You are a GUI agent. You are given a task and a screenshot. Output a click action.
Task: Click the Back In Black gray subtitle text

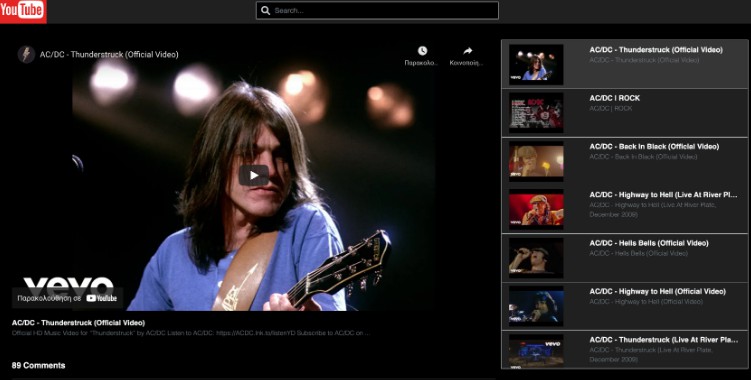tap(643, 157)
